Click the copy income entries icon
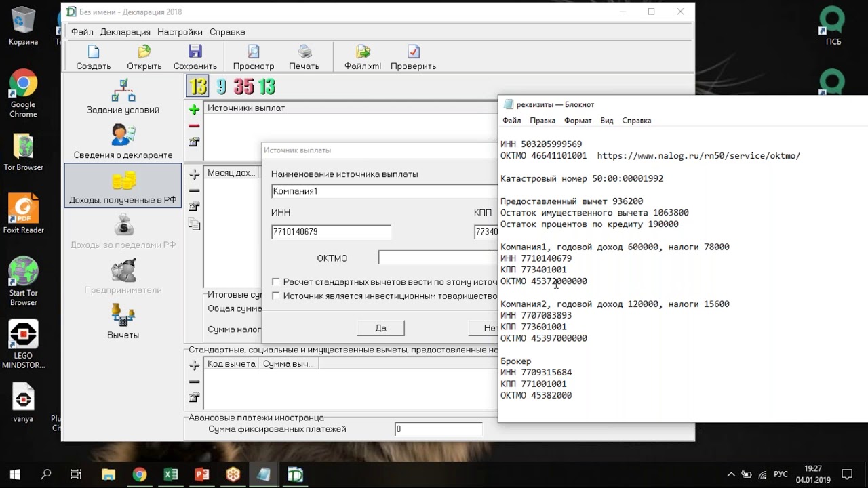Screen dimensions: 868x488 [194, 224]
